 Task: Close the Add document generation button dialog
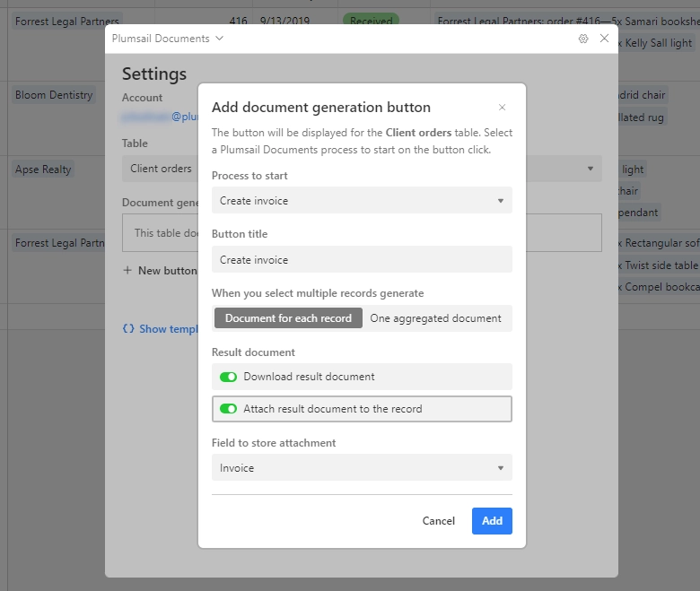click(x=502, y=108)
